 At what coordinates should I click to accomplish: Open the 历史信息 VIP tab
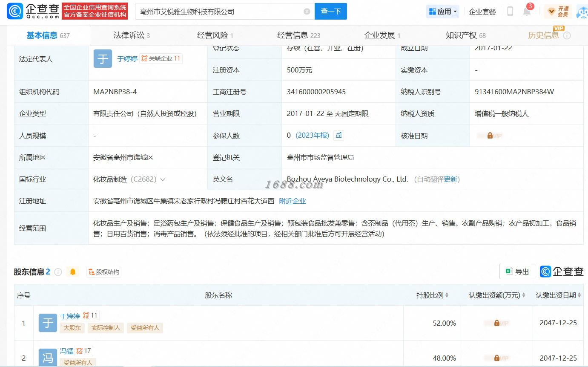point(543,36)
